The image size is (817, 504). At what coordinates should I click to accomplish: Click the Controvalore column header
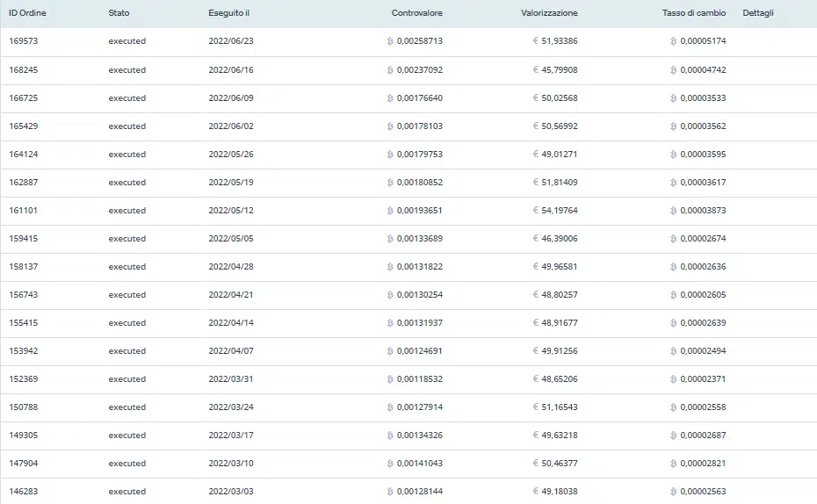pyautogui.click(x=416, y=13)
